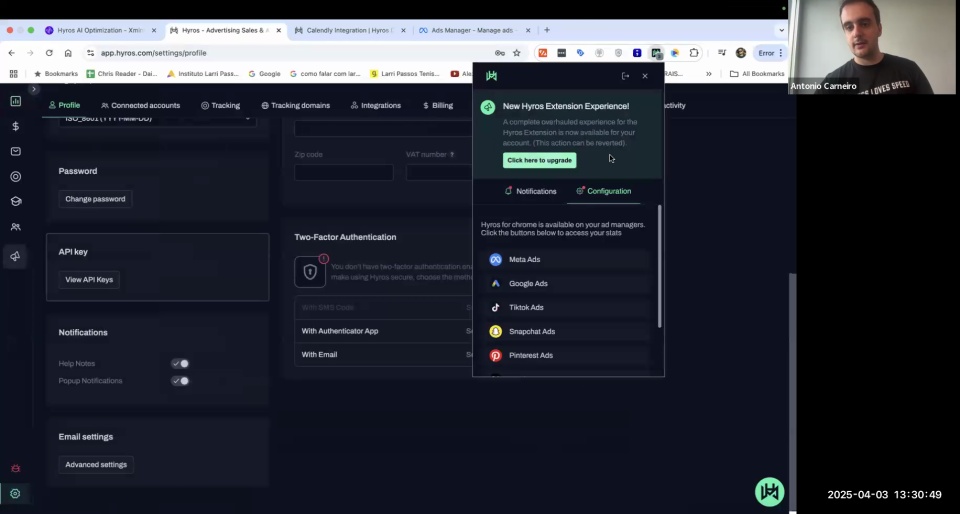Image resolution: width=960 pixels, height=514 pixels.
Task: Go to the Tracking domains tab
Action: [x=295, y=105]
